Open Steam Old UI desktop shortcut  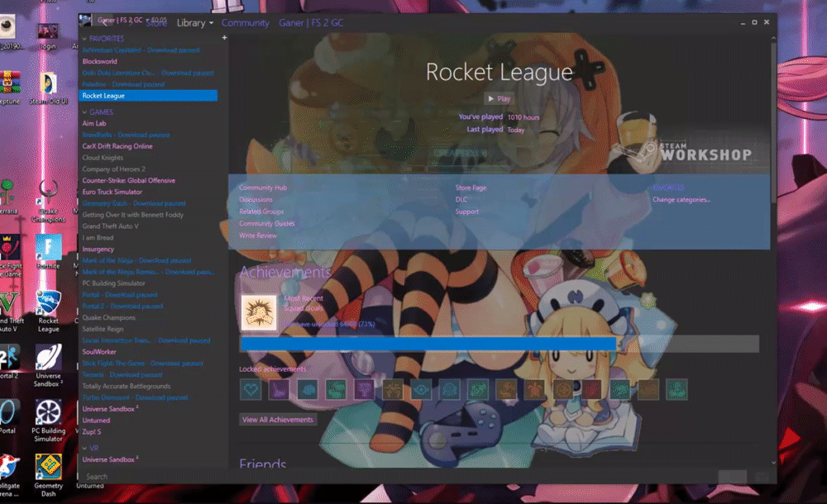click(49, 88)
